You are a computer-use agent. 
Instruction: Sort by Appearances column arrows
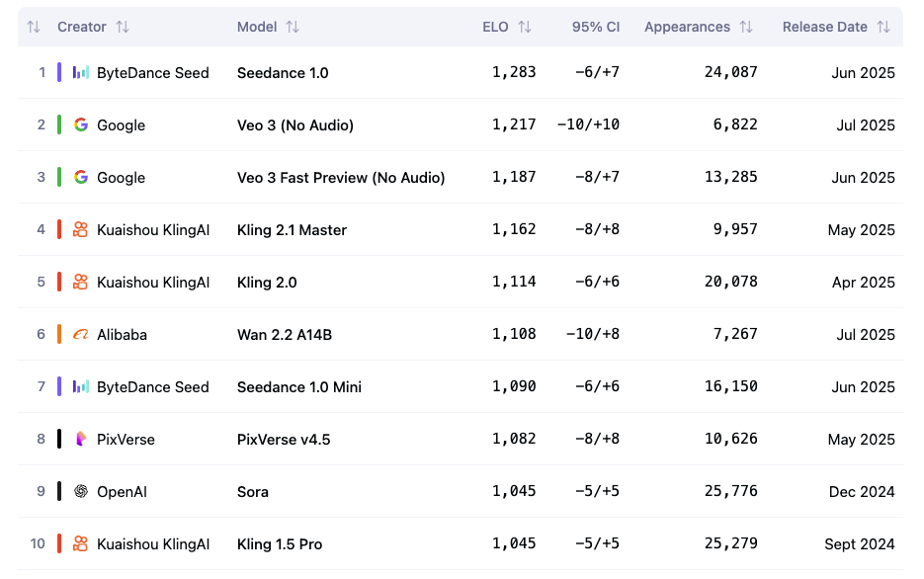pos(746,27)
